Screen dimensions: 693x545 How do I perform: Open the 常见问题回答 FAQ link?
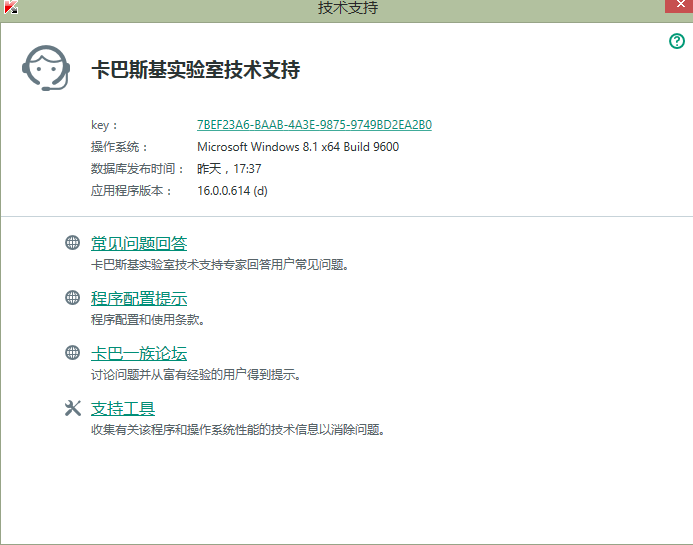(x=139, y=244)
